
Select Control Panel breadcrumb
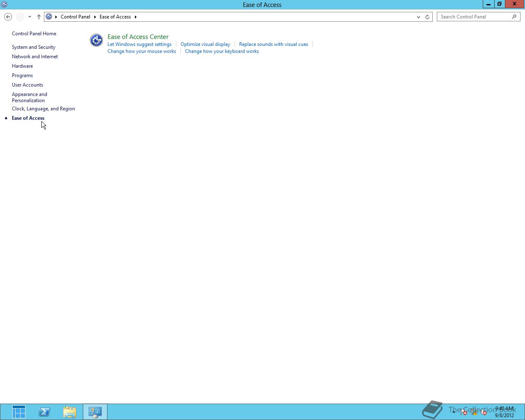point(75,17)
